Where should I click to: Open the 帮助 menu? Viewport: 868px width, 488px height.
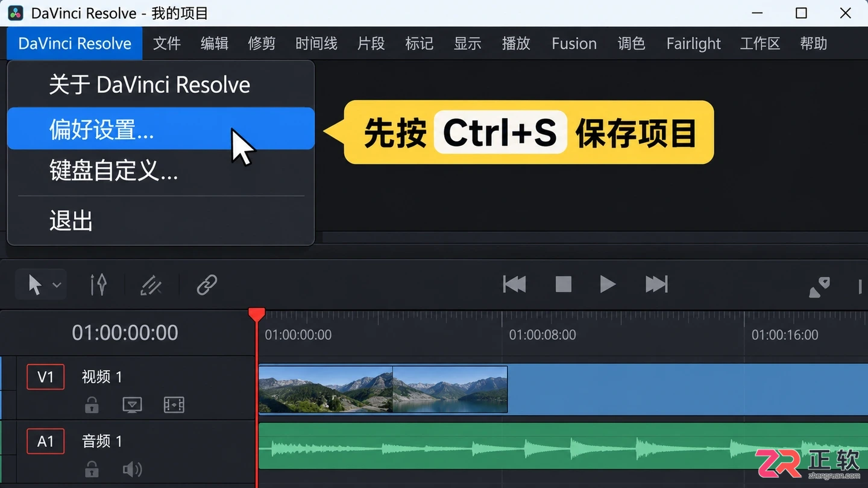(x=814, y=43)
